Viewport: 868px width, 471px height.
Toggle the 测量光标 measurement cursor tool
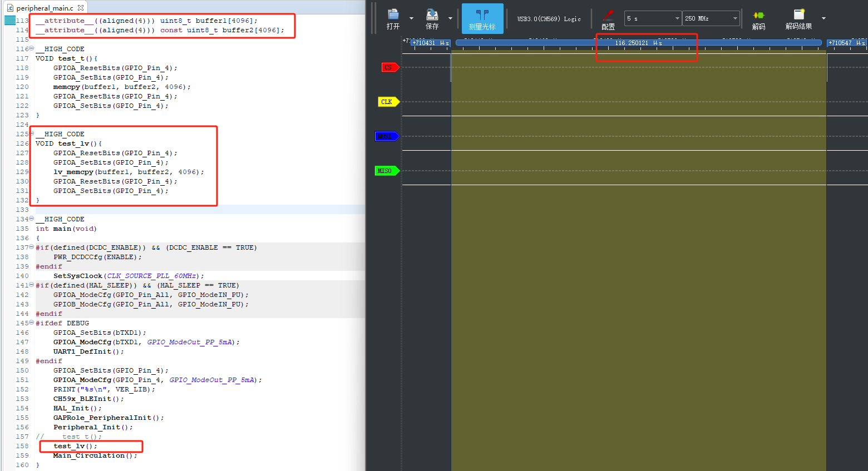click(482, 19)
